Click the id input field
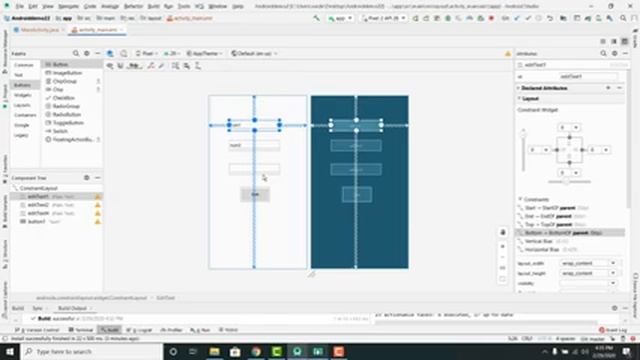640x360 pixels. [x=589, y=77]
